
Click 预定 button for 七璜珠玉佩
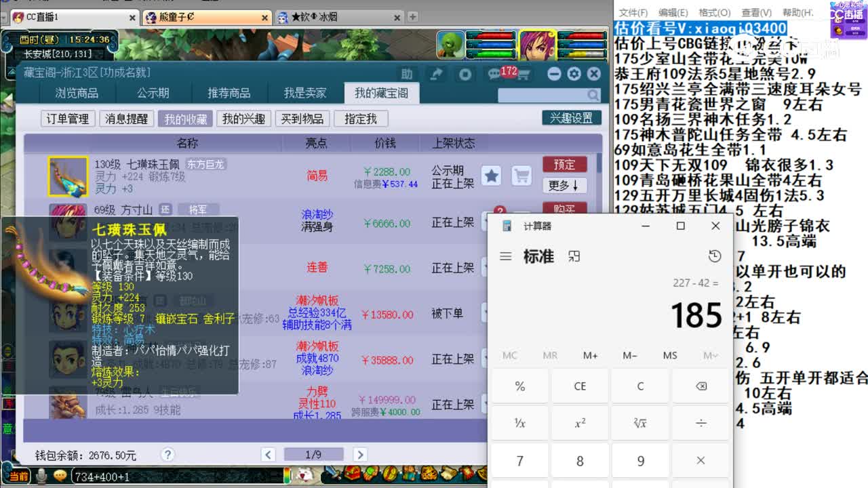(x=565, y=165)
